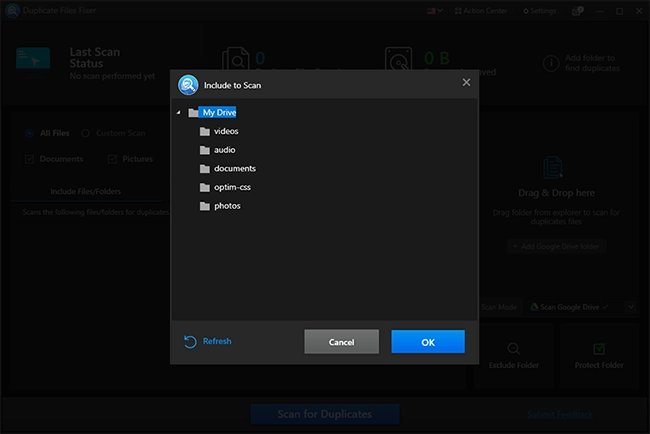Open the Action Center

click(x=481, y=11)
